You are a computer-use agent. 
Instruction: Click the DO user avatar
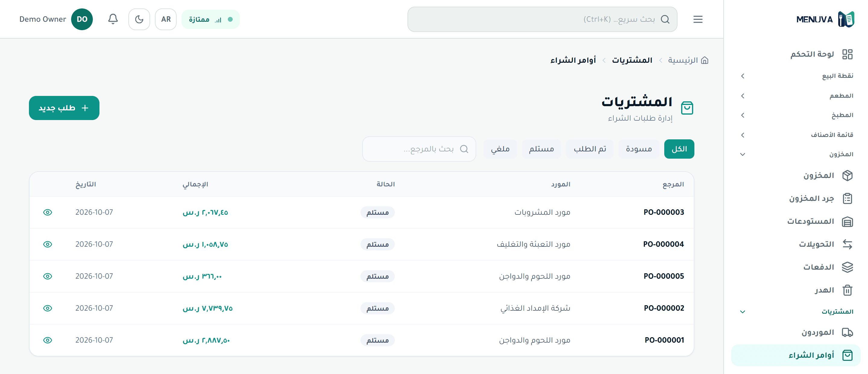tap(82, 19)
